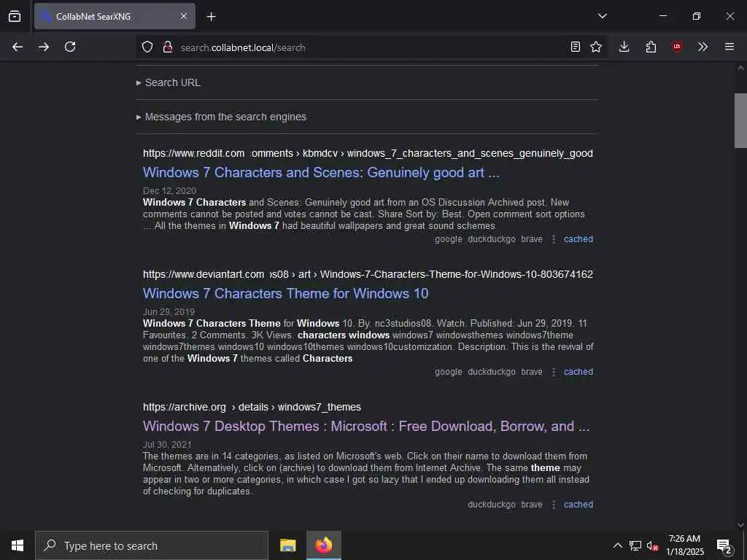Click the Dec 12, 2020 date text
Image resolution: width=747 pixels, height=560 pixels.
click(x=169, y=190)
